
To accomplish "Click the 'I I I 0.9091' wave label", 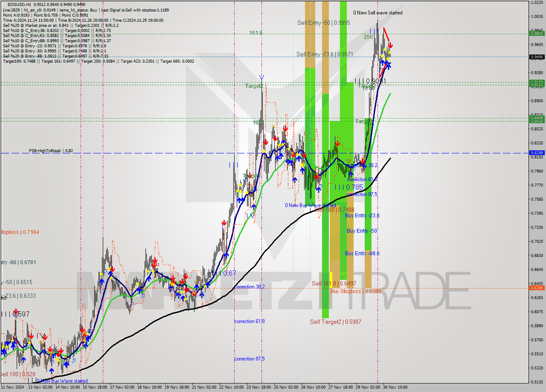I will [x=370, y=81].
